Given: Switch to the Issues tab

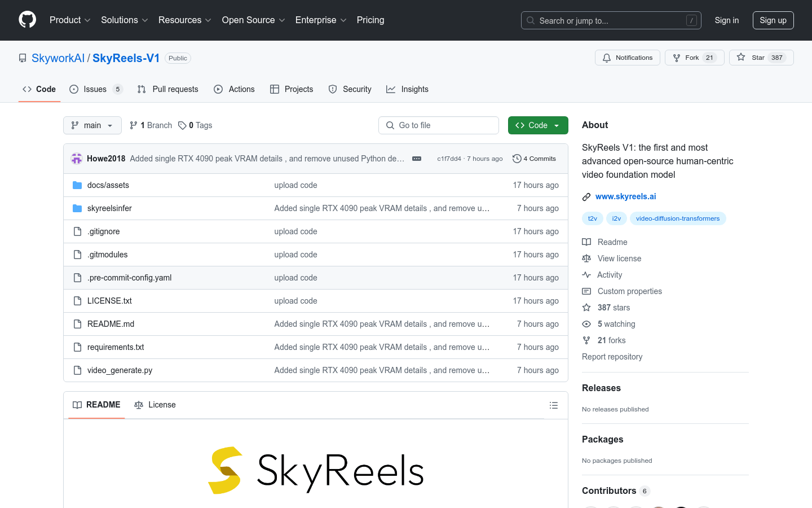Looking at the screenshot, I should coord(96,89).
